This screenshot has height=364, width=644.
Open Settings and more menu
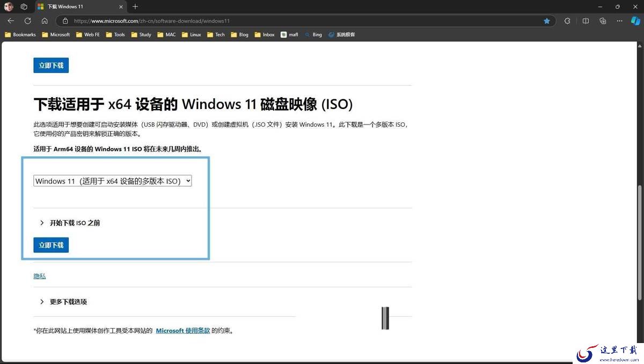(x=620, y=21)
